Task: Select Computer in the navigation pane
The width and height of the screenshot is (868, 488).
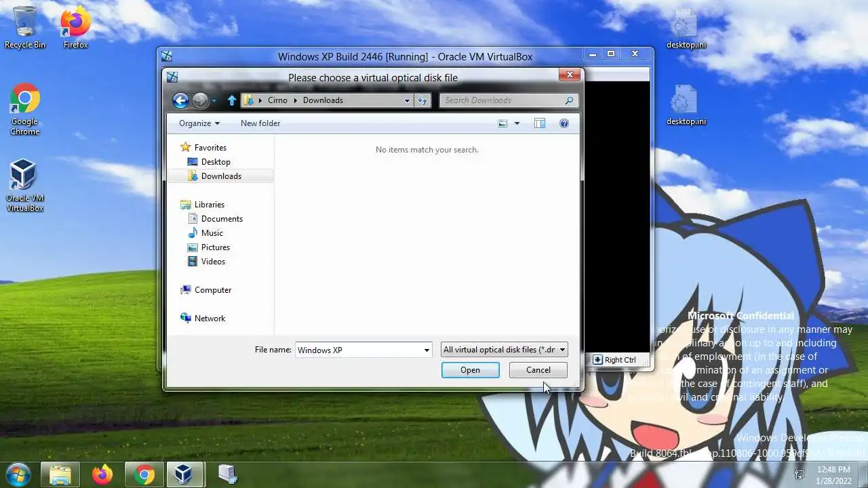Action: pos(213,290)
